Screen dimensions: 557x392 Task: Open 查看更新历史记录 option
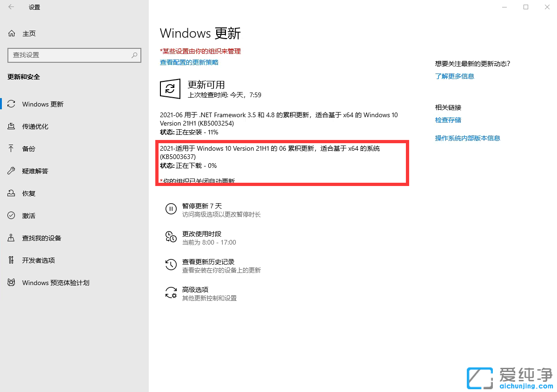213,266
